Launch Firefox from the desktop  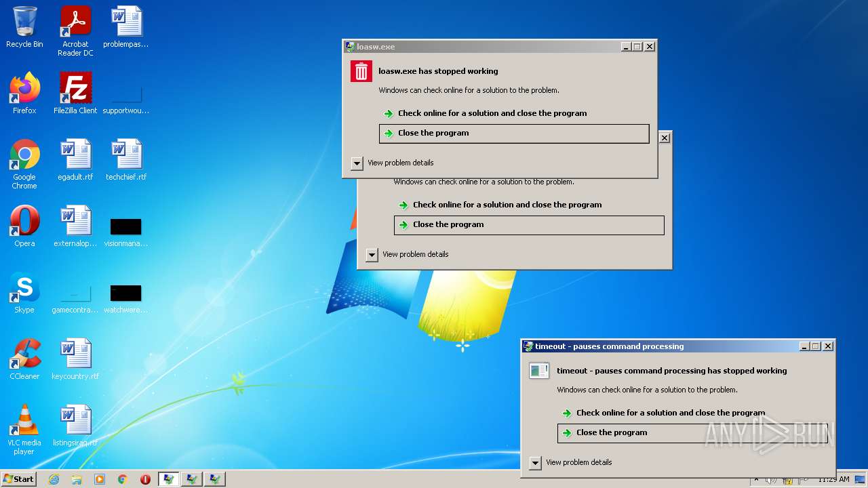tap(24, 94)
